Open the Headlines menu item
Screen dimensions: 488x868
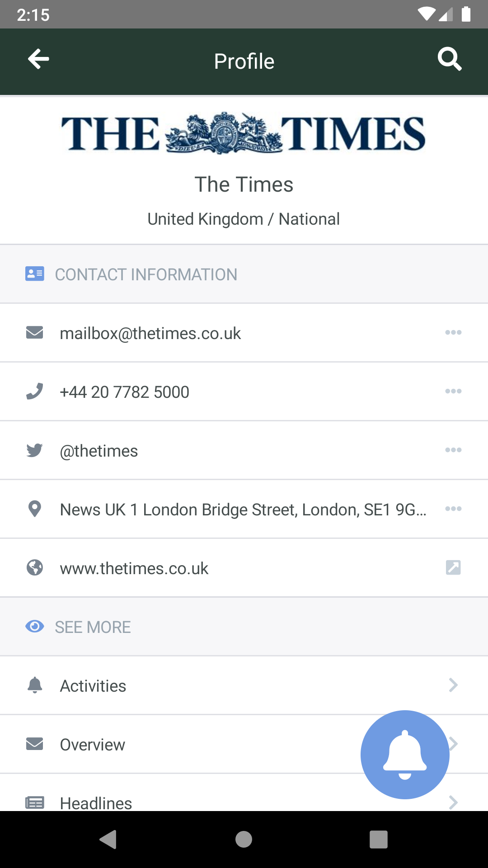[x=96, y=802]
